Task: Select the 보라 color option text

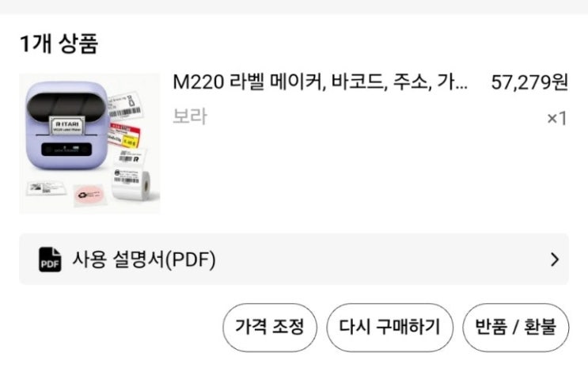Action: coord(190,116)
